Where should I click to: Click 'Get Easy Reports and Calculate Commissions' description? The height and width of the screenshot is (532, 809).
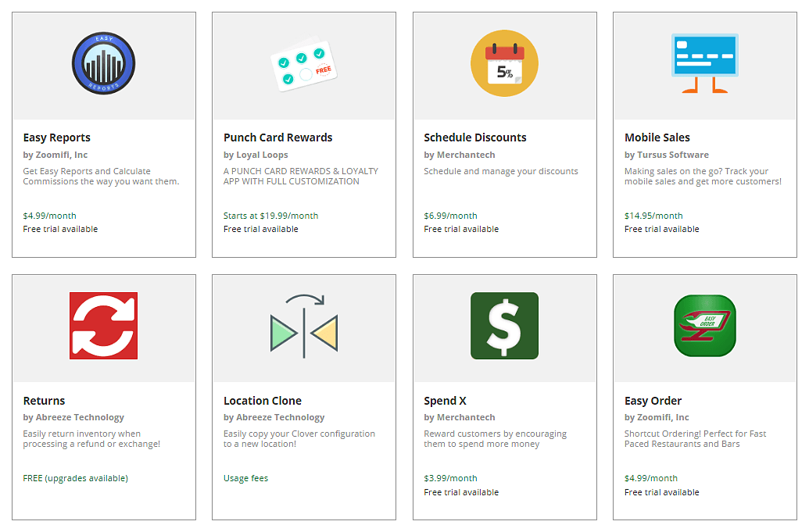[x=101, y=177]
